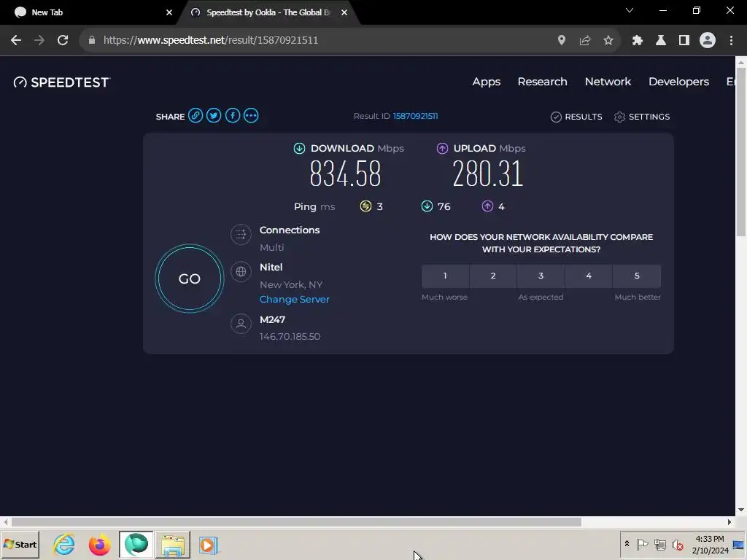Viewport: 747px width, 560px height.
Task: Show hidden system tray icons
Action: click(627, 544)
